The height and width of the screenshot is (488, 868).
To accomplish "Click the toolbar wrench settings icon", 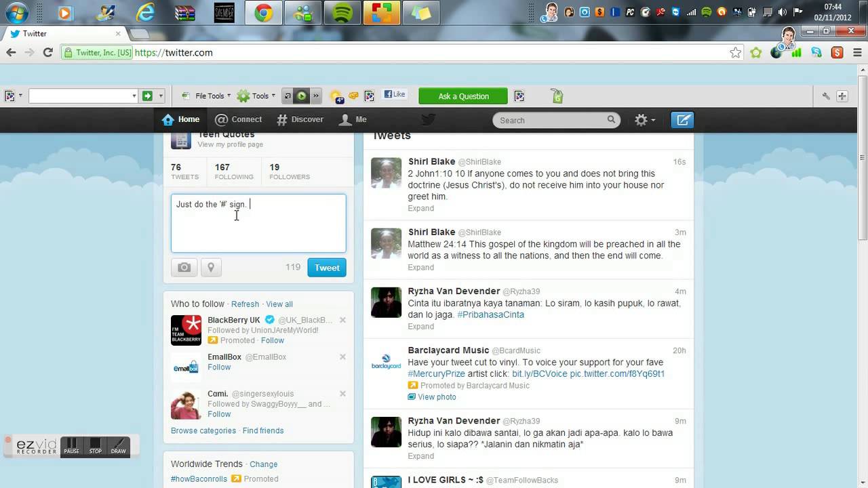I will [826, 96].
